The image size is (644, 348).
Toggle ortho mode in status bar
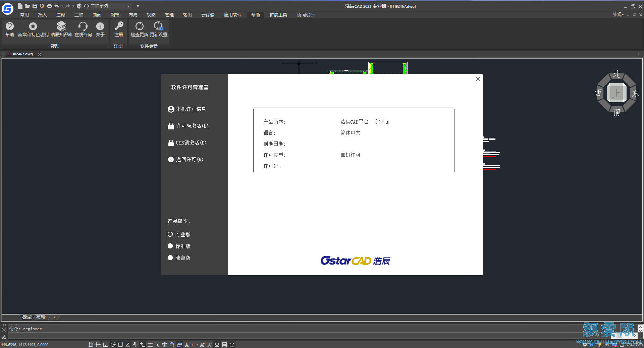coord(105,345)
